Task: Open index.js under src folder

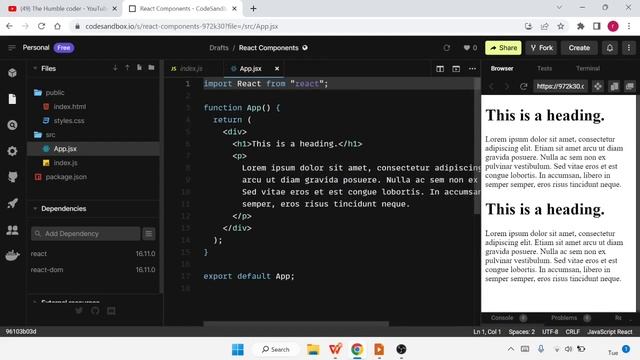Action: click(x=65, y=163)
